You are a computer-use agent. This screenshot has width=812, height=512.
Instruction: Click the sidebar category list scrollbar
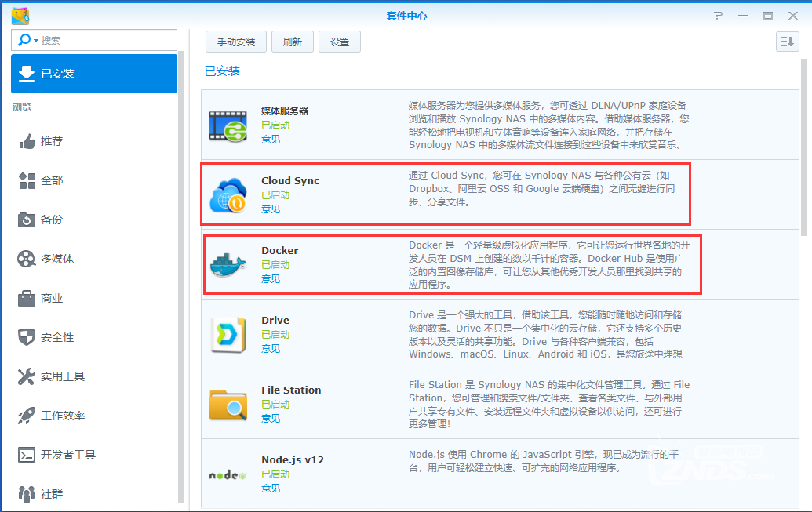coord(180,277)
